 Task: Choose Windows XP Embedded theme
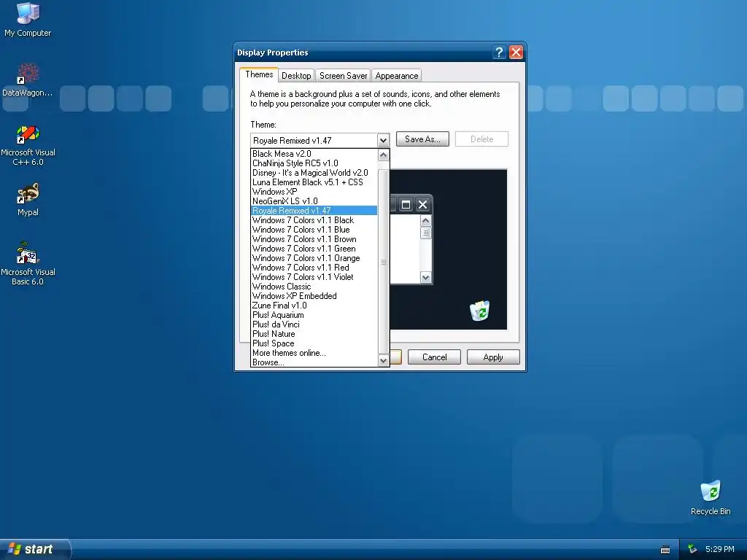click(x=314, y=296)
